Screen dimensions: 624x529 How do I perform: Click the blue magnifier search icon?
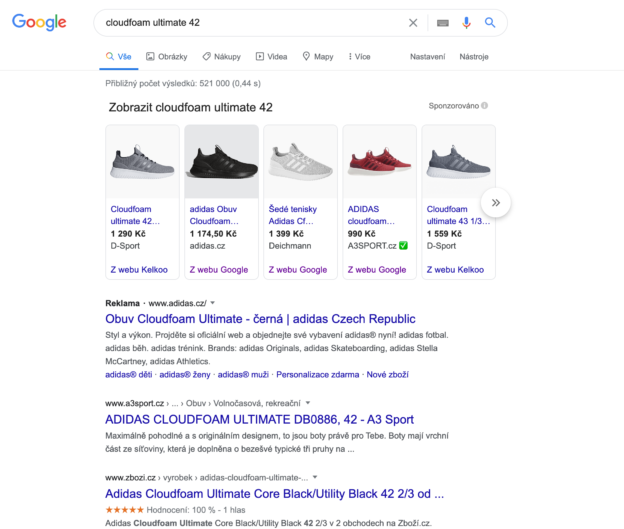[490, 23]
